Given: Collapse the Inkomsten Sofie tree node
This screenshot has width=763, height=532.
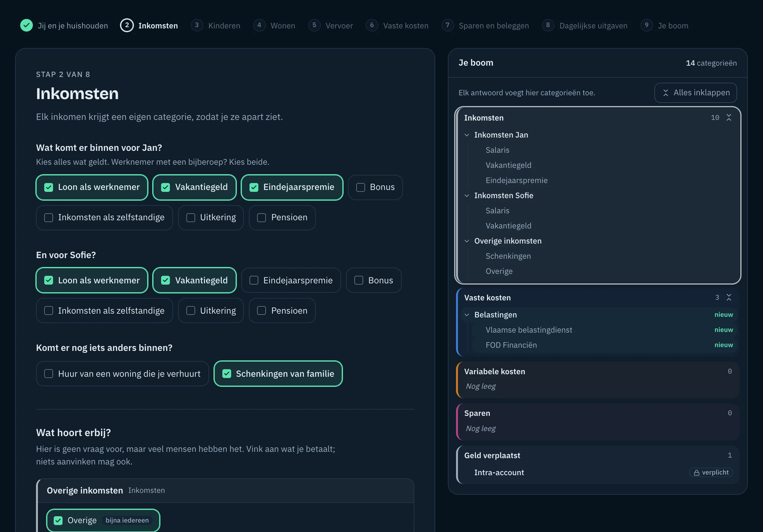Looking at the screenshot, I should 467,196.
